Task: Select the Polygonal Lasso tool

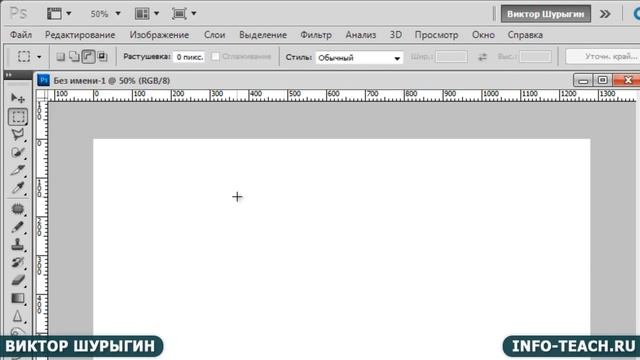Action: 18,134
